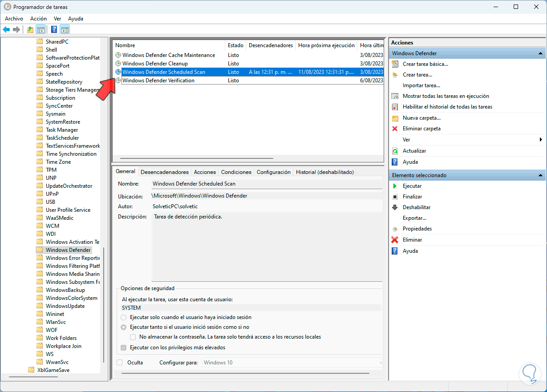Viewport: 547px width, 392px height.
Task: Click the Crear tarea básica icon
Action: tap(395, 64)
